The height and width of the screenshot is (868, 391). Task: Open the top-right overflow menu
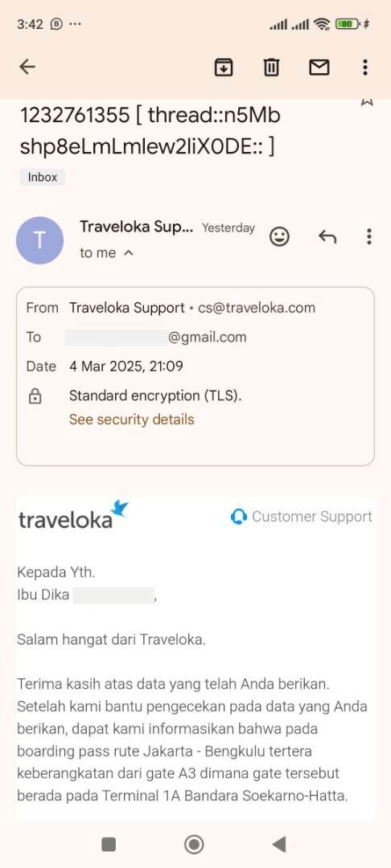point(365,68)
